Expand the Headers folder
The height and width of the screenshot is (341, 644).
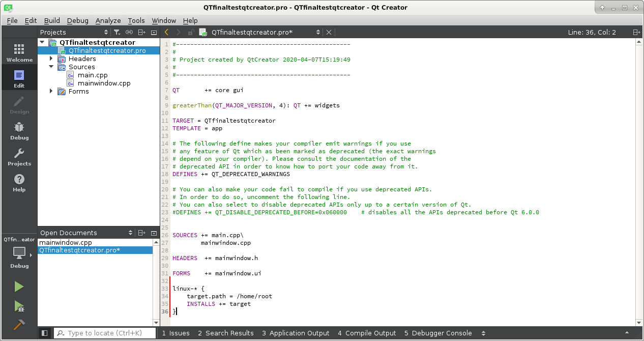(51, 59)
